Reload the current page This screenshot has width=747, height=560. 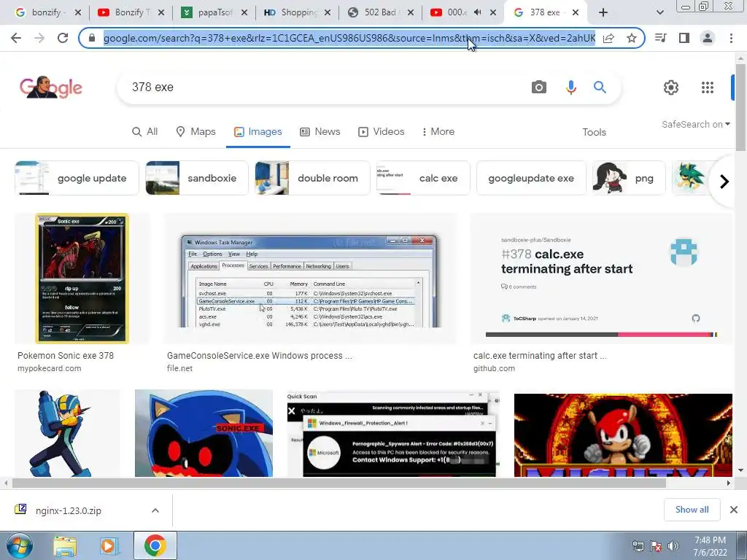[63, 38]
